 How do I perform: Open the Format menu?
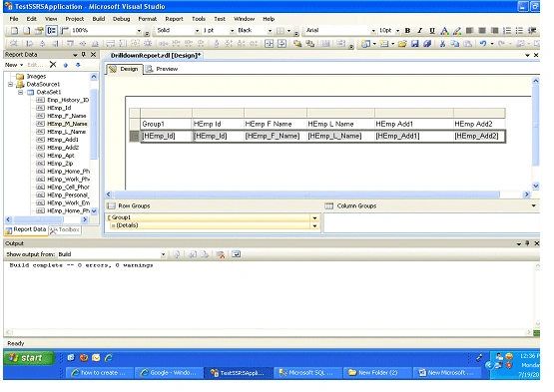[x=147, y=19]
